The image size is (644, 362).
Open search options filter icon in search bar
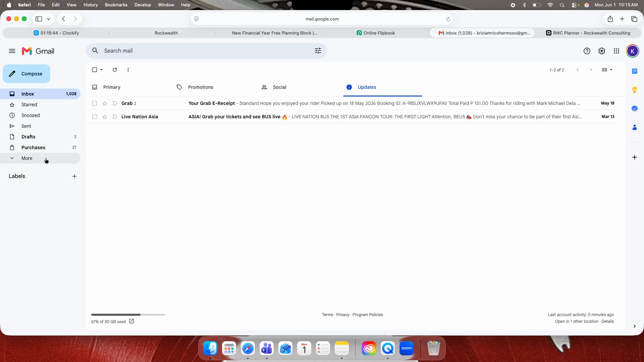[318, 51]
